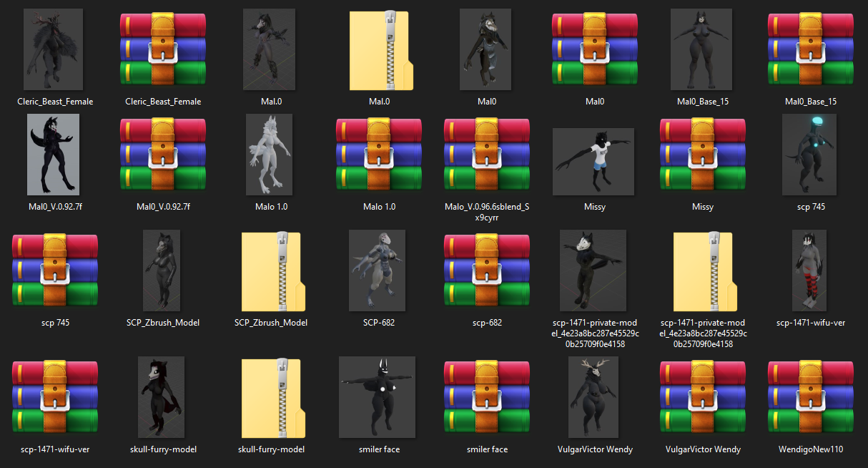Screen dimensions: 868x468
Task: Select the scp 745 WinRAR archive icon
Action: [x=55, y=270]
